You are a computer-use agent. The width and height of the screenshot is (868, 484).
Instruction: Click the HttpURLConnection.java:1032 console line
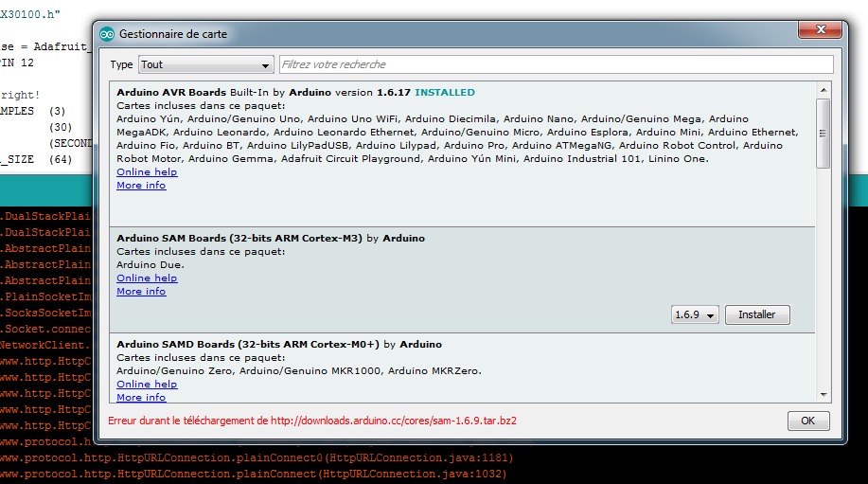[254, 474]
